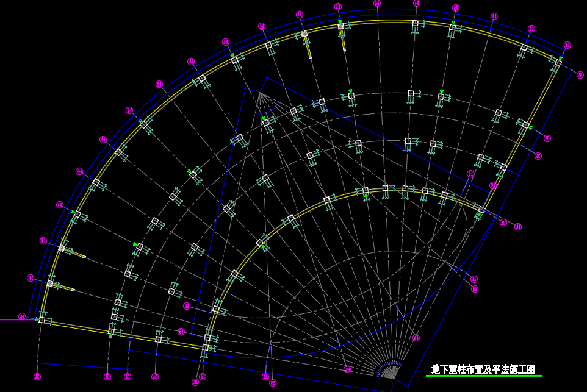587x392 pixels.
Task: Click the grid bubble touching the long magenta line
Action: (x=22, y=317)
